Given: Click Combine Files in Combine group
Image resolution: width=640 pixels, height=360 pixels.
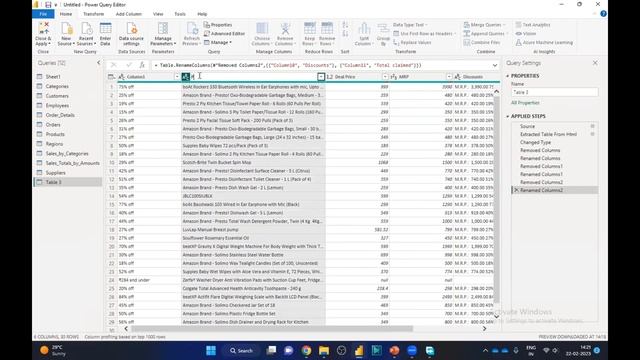Looking at the screenshot, I should (x=482, y=42).
